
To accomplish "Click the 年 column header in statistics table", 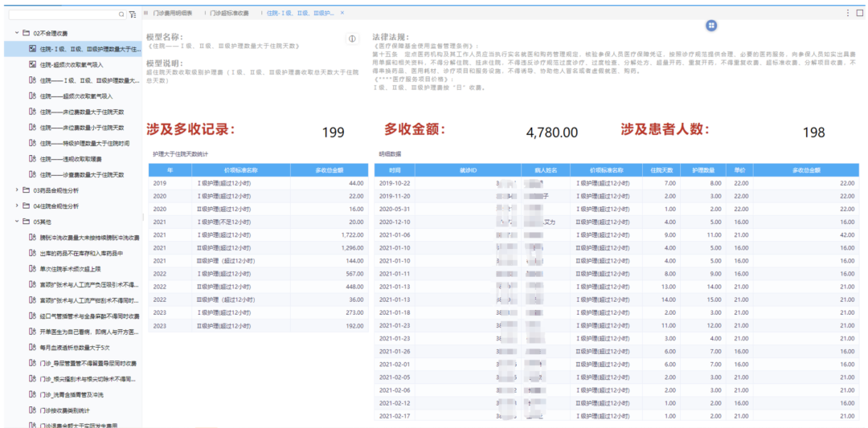I will coord(170,169).
